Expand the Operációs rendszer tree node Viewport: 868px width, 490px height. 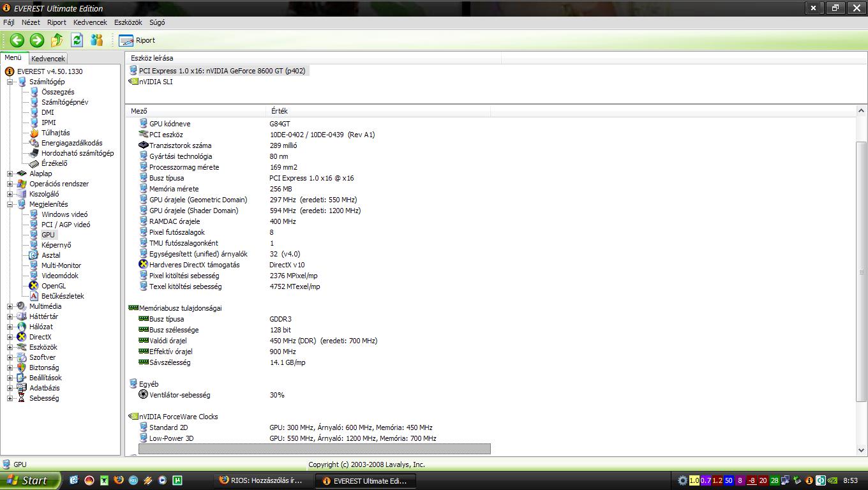coord(10,184)
